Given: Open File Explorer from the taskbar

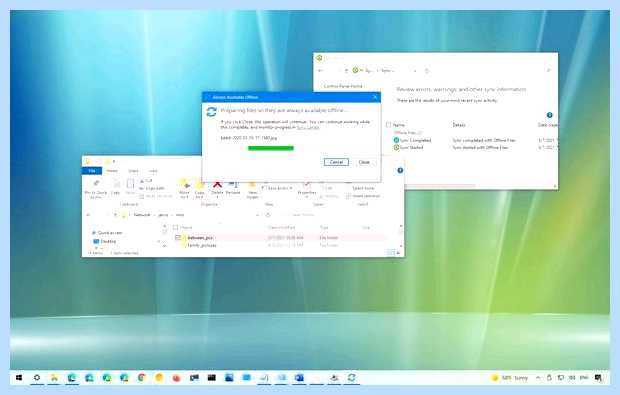Looking at the screenshot, I should (54, 378).
